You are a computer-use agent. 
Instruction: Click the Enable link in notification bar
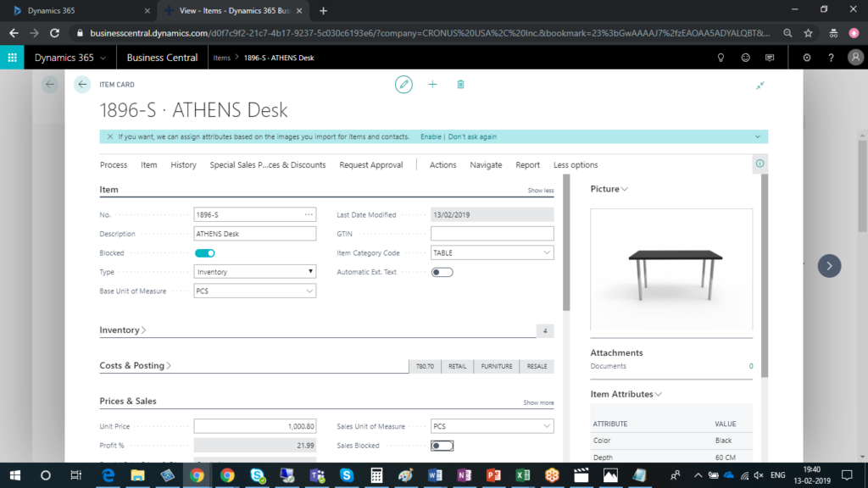point(431,136)
